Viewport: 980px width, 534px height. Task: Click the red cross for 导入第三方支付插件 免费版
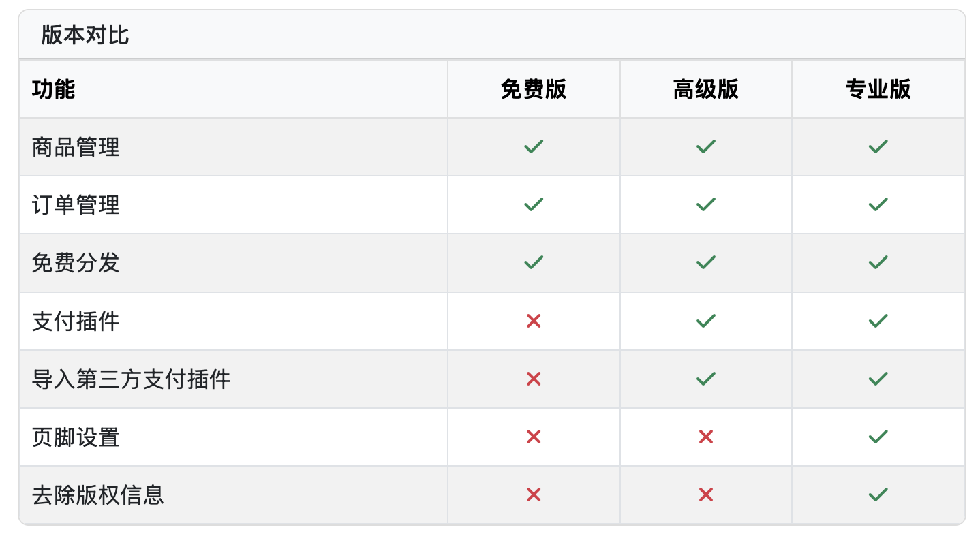(x=534, y=379)
